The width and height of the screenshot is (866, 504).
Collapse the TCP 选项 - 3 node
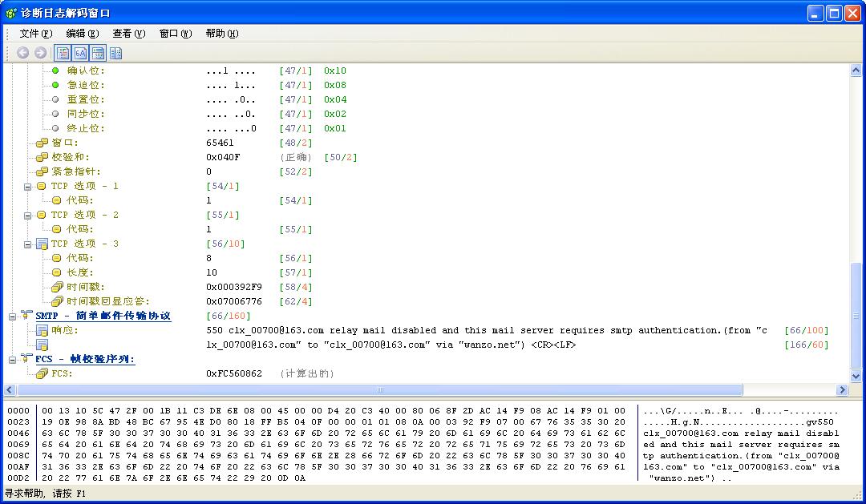(x=27, y=244)
